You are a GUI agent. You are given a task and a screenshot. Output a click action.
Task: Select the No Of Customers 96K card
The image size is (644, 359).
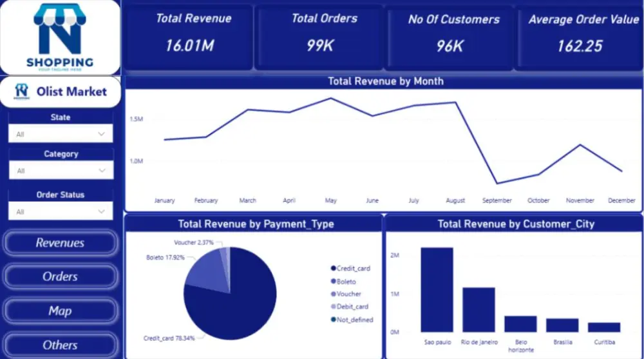tap(450, 37)
